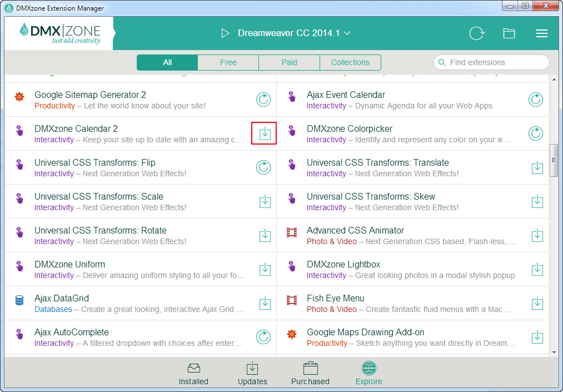This screenshot has height=392, width=563.
Task: Open the Ajax Event Calendar title
Action: point(346,95)
